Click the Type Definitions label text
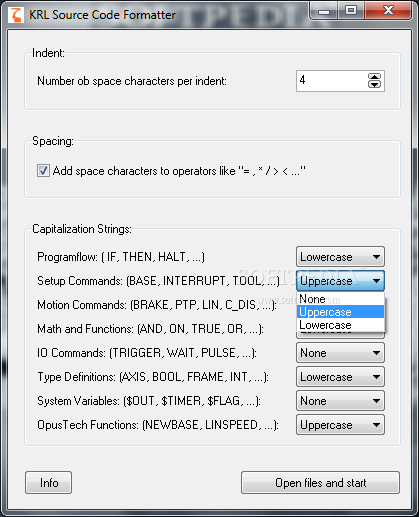The height and width of the screenshot is (517, 419). point(153,377)
